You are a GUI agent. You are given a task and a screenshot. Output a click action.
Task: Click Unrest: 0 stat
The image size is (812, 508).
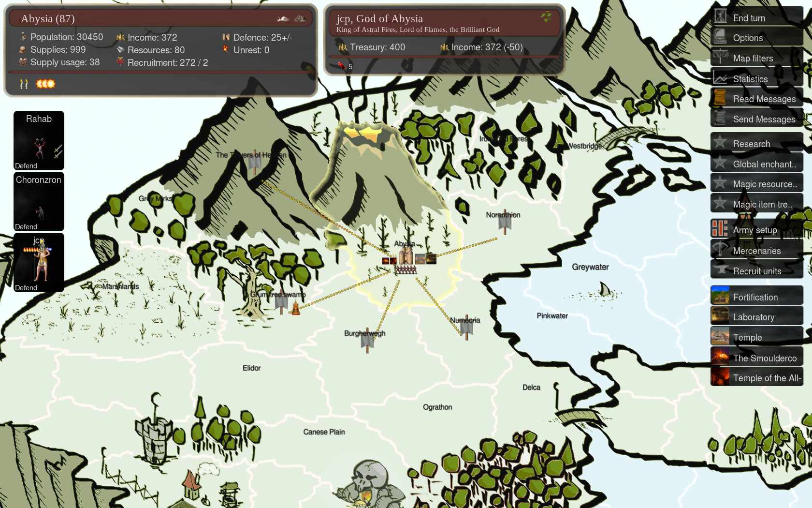pyautogui.click(x=246, y=50)
